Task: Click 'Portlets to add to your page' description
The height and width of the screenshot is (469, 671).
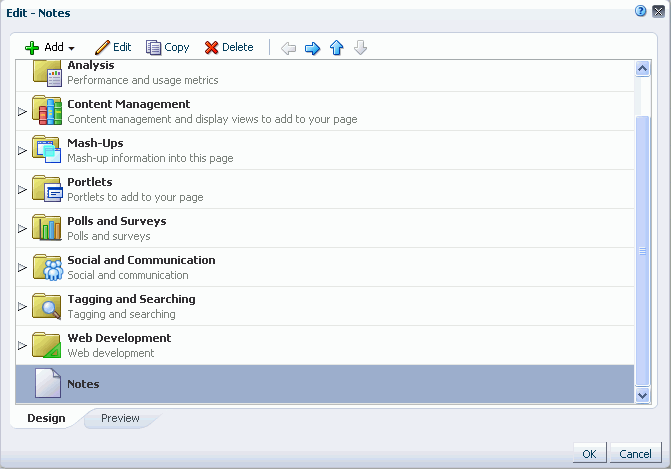Action: 135,197
